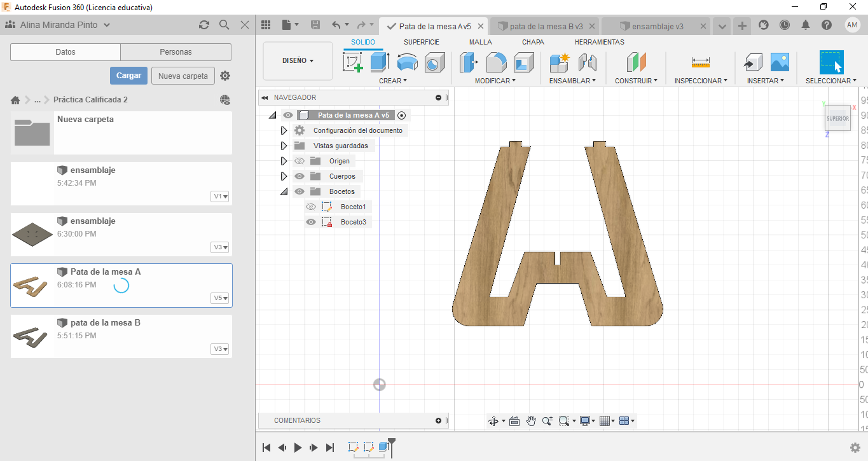Image resolution: width=868 pixels, height=461 pixels.
Task: Toggle visibility of Cuerpos folder
Action: click(x=300, y=176)
